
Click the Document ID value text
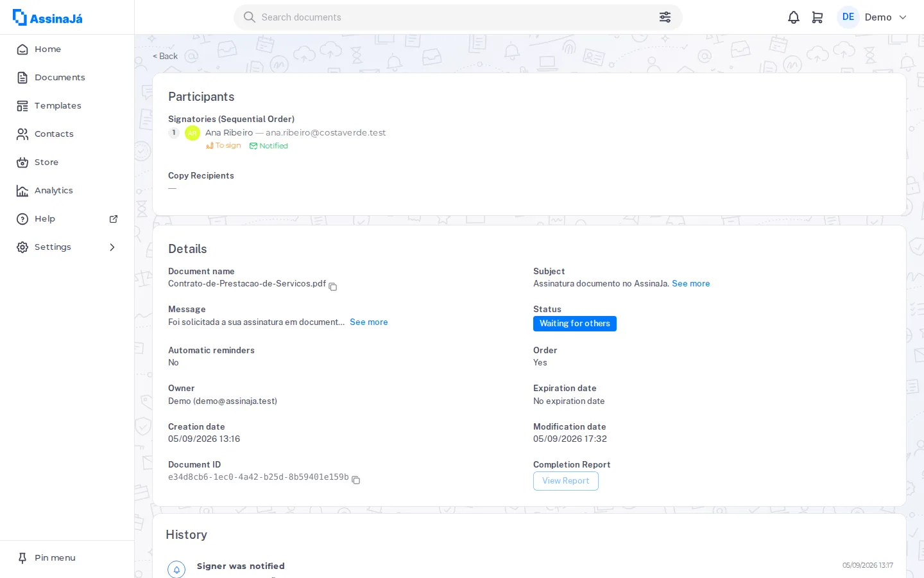[x=259, y=477]
